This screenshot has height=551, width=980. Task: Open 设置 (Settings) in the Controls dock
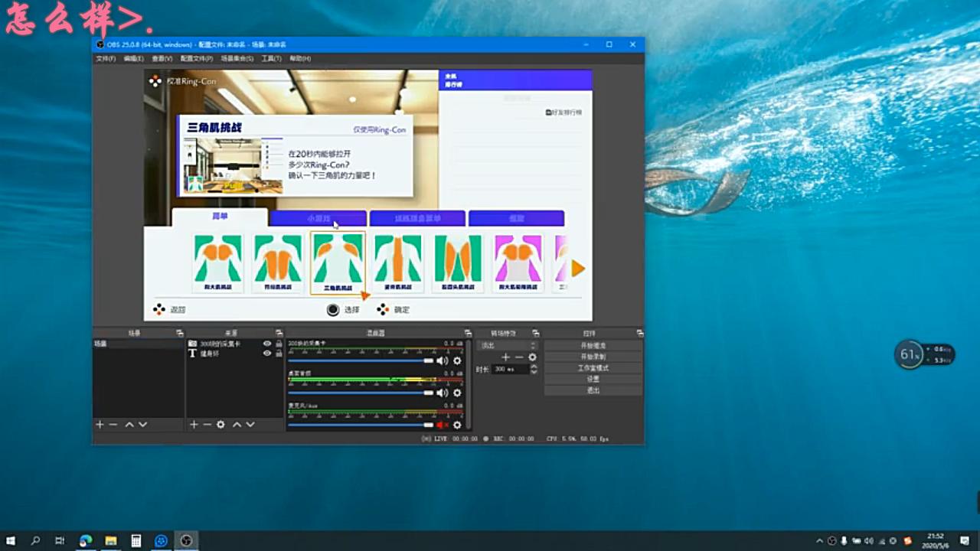593,379
